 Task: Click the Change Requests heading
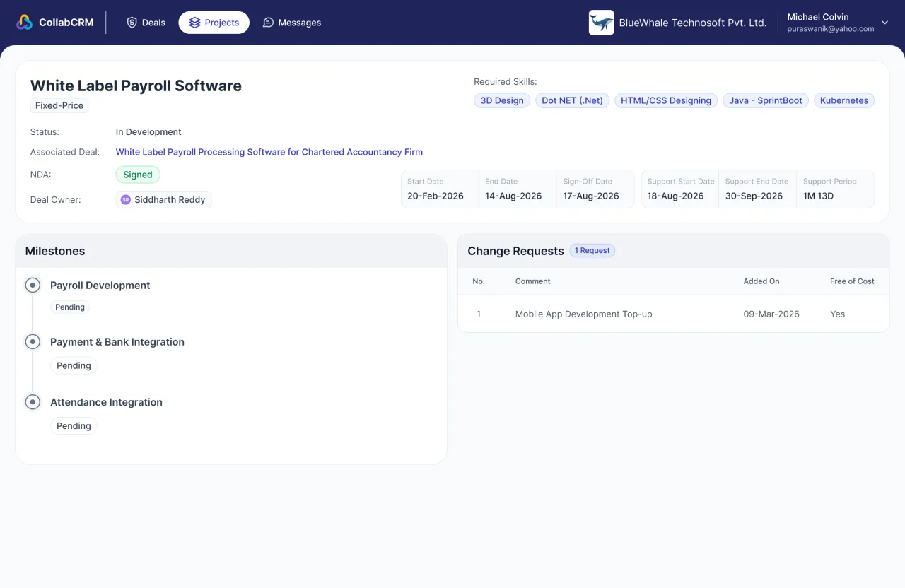click(515, 251)
